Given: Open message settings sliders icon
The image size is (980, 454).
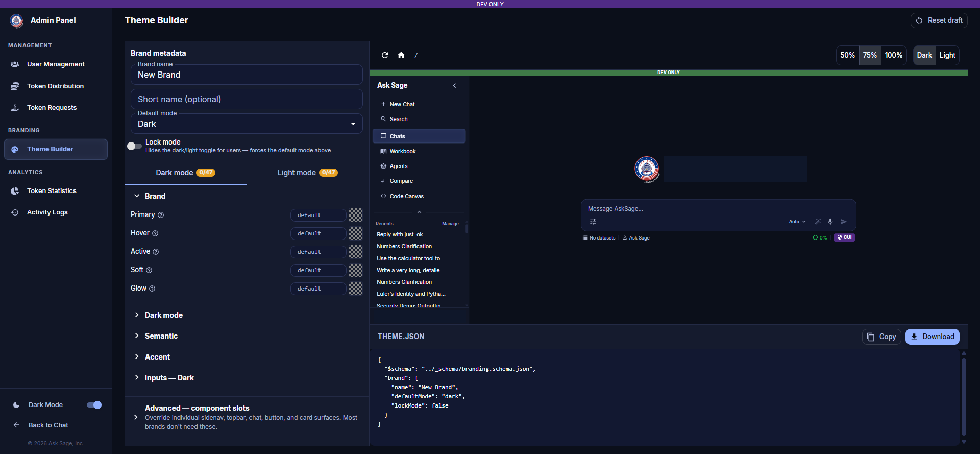Looking at the screenshot, I should [x=593, y=222].
